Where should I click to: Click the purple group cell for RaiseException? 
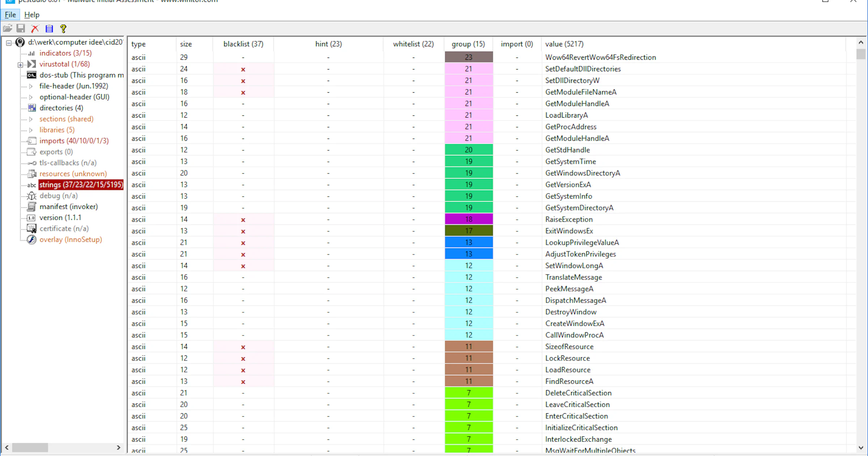468,219
